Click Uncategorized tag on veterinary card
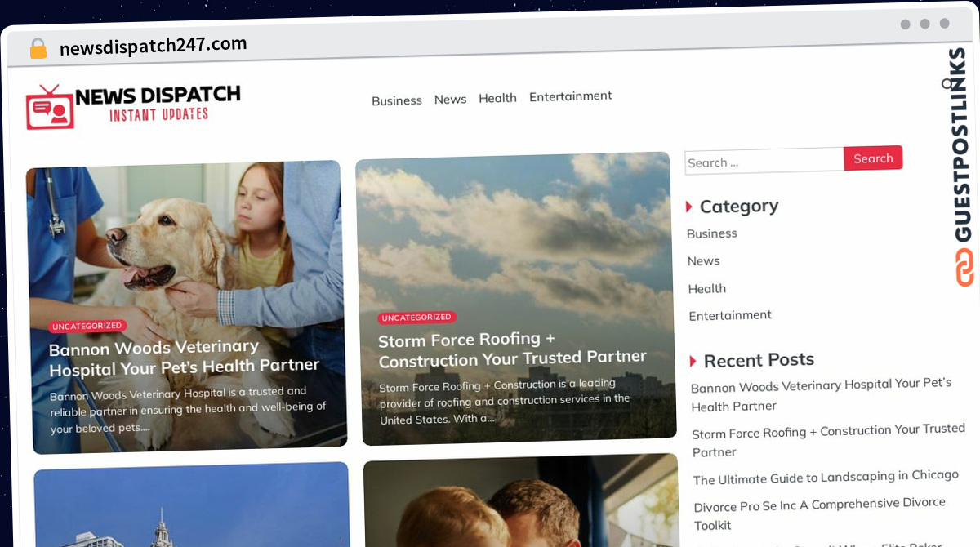 (87, 326)
